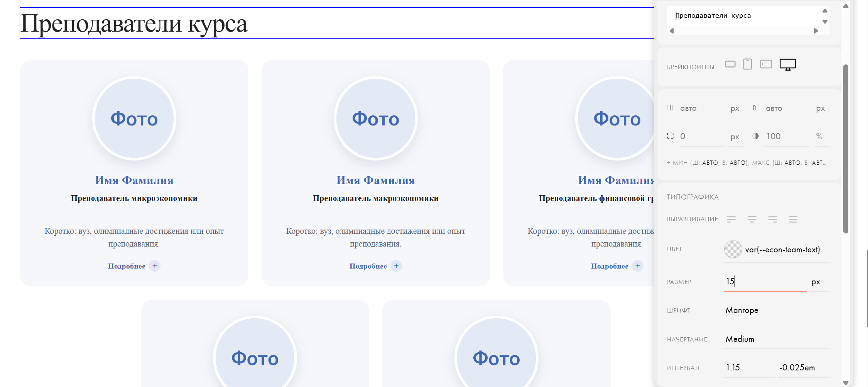Screen dimensions: 868x387
Task: Click the БРЕЙКПОИНТЫ label
Action: tap(691, 67)
